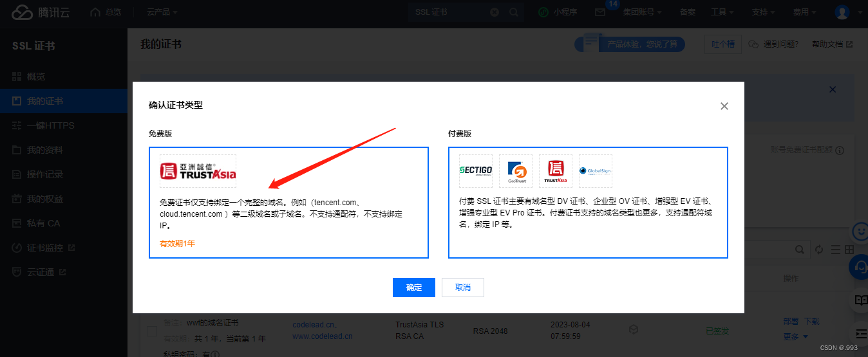868x357 pixels.
Task: Click the top bar search magnifier icon
Action: pyautogui.click(x=513, y=12)
